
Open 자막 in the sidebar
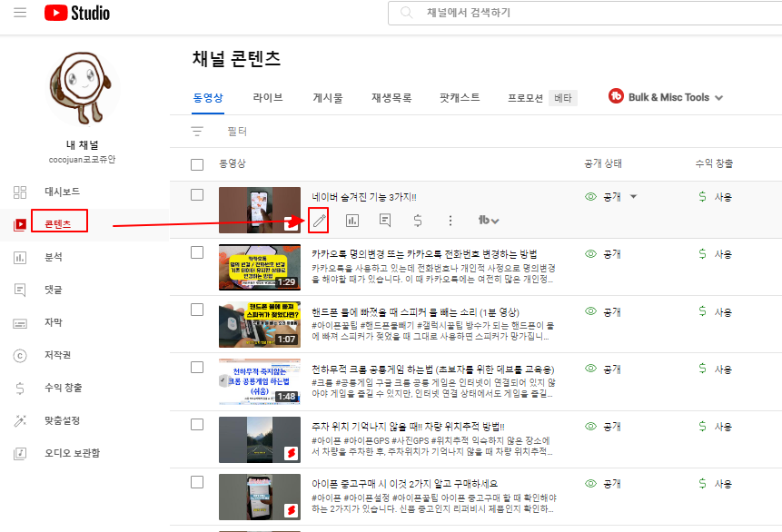54,322
